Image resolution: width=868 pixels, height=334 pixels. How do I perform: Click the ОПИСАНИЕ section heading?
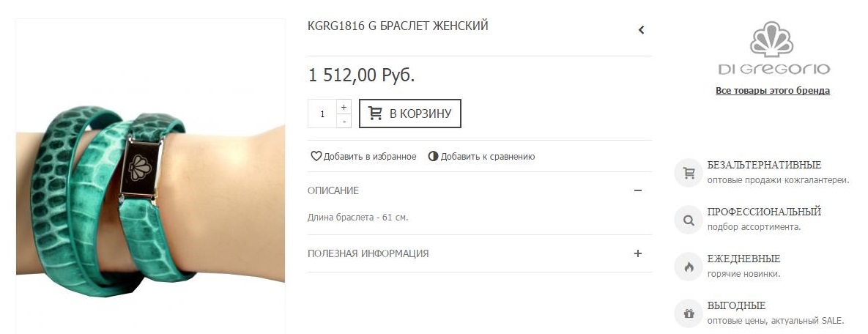(x=333, y=190)
